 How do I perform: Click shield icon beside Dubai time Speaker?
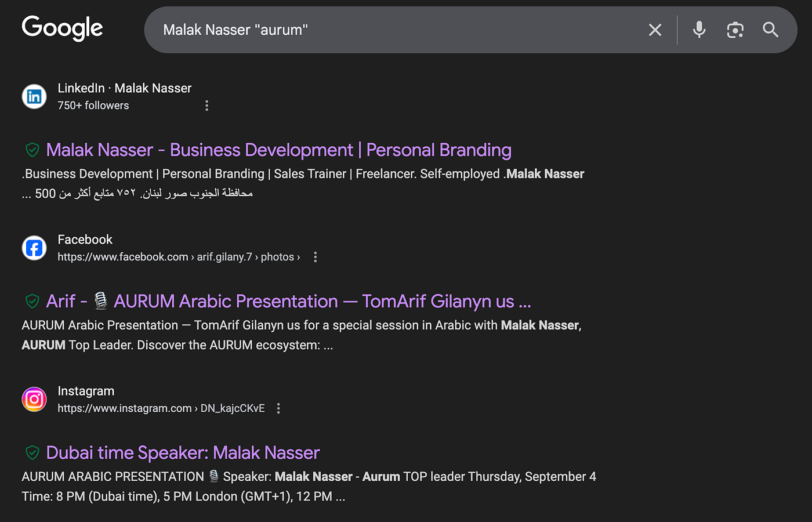tap(32, 452)
